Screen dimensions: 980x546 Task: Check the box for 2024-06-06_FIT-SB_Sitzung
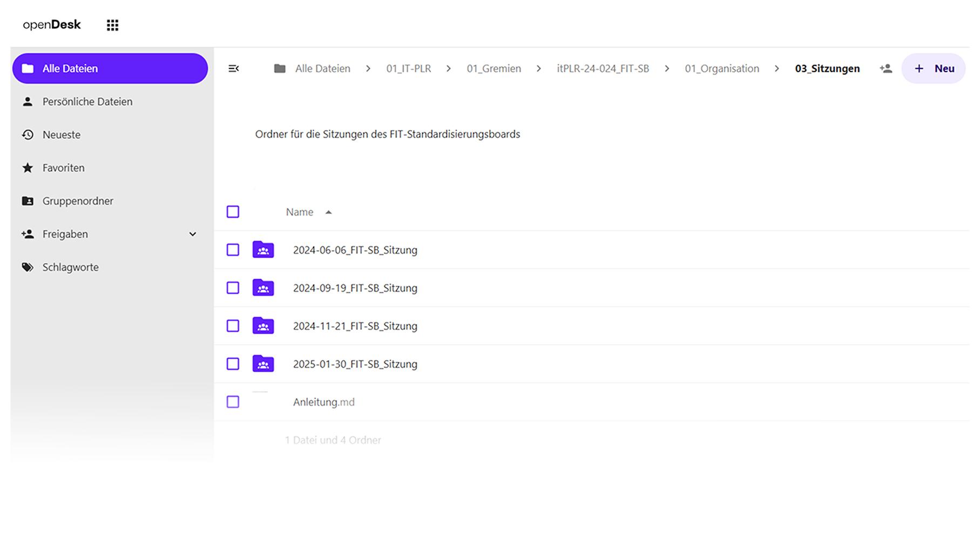tap(233, 250)
